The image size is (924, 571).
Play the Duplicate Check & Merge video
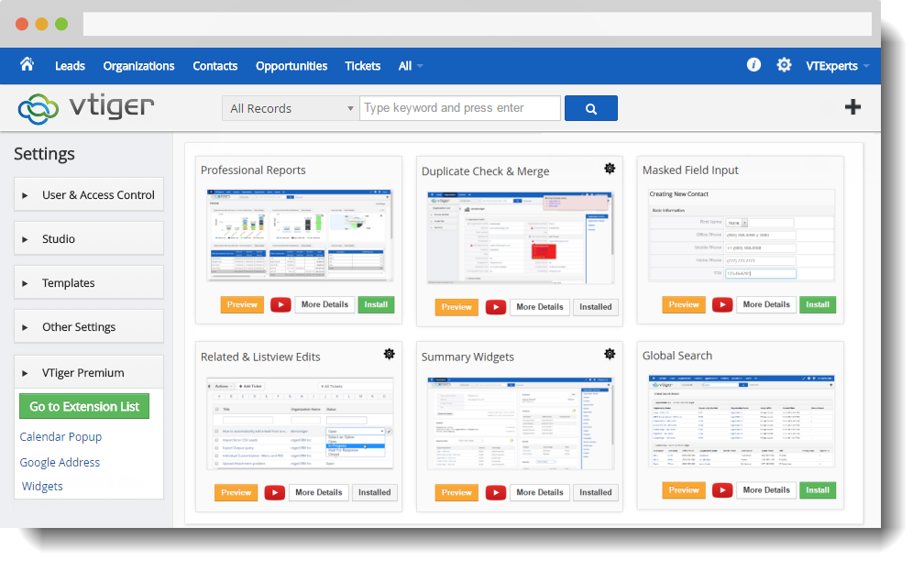pyautogui.click(x=496, y=307)
